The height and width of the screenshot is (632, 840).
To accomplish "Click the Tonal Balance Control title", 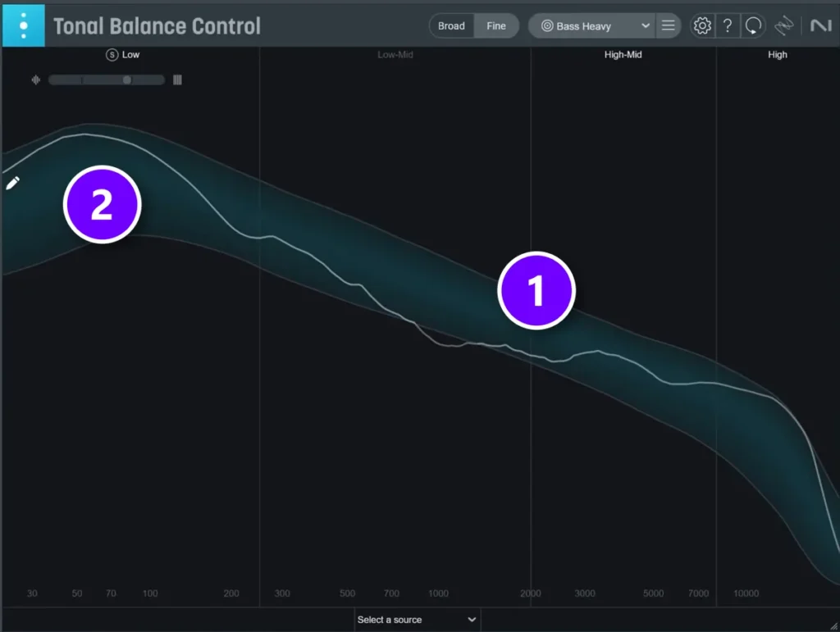I will point(157,25).
